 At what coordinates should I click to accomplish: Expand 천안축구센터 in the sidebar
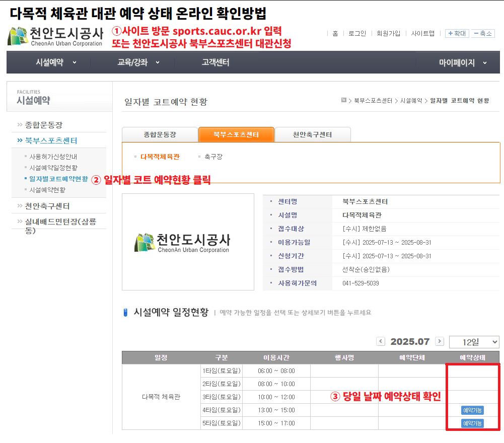tap(47, 206)
